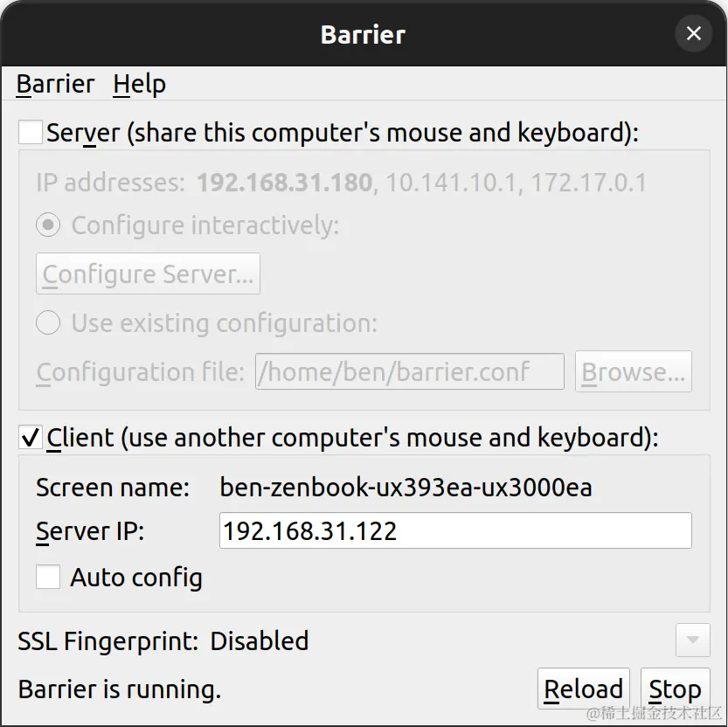728x727 pixels.
Task: Click the Barrier is running status text
Action: click(x=120, y=689)
